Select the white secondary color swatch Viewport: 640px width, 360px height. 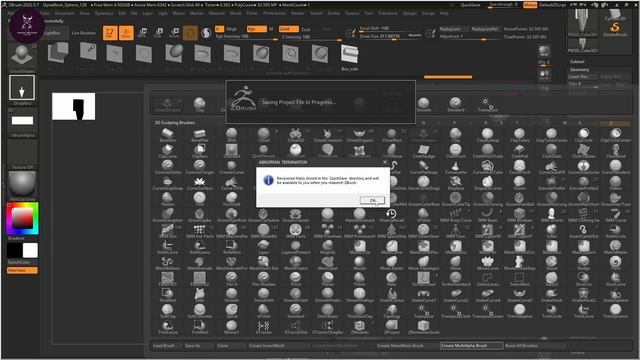click(x=30, y=251)
